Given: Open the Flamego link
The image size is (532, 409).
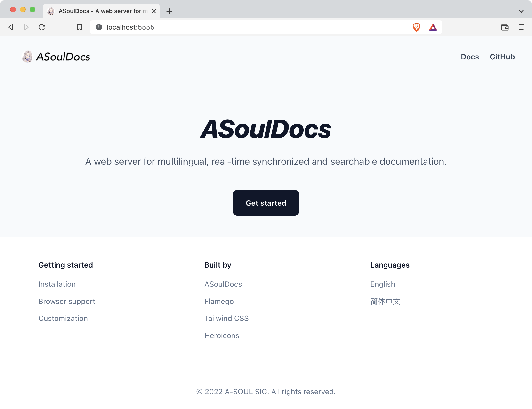Looking at the screenshot, I should click(x=219, y=301).
